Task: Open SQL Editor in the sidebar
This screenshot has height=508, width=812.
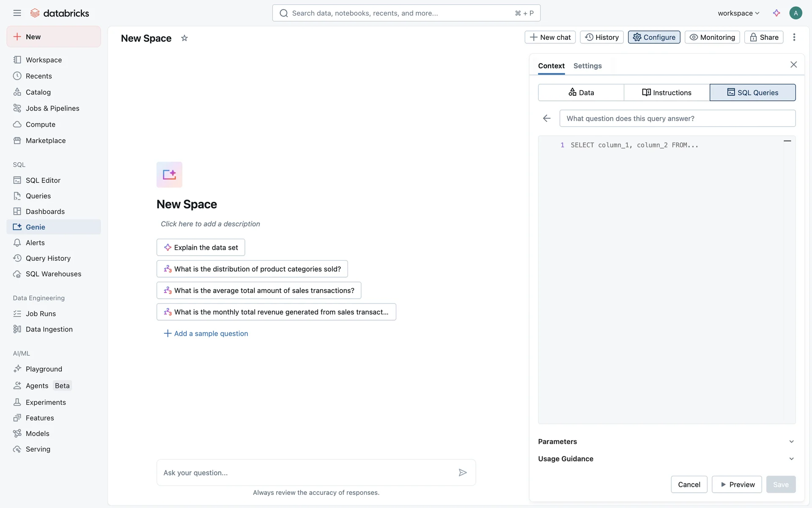Action: (x=43, y=180)
